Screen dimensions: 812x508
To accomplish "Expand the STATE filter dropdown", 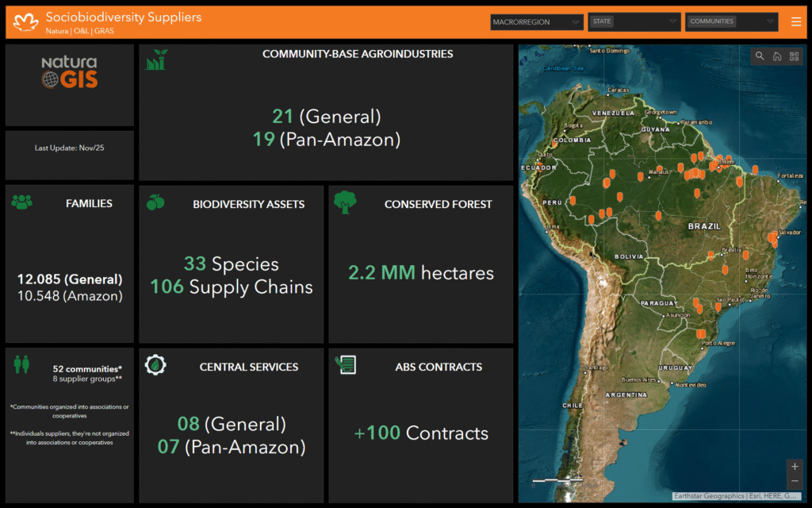I will click(x=634, y=22).
